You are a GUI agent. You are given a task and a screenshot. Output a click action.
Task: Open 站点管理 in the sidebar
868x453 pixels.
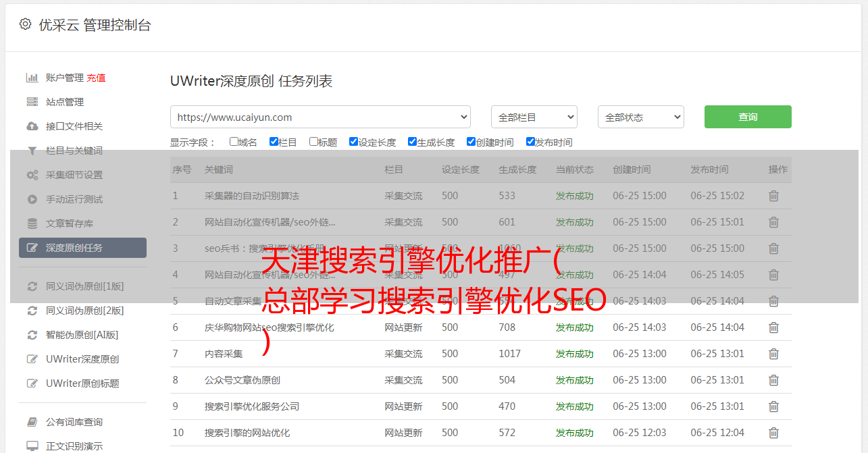pos(65,102)
